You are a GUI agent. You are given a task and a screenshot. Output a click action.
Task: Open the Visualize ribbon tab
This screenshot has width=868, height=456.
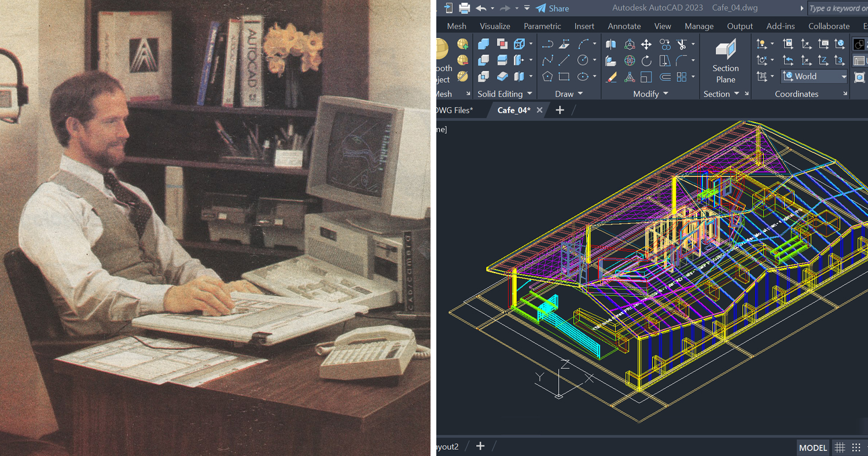point(495,26)
